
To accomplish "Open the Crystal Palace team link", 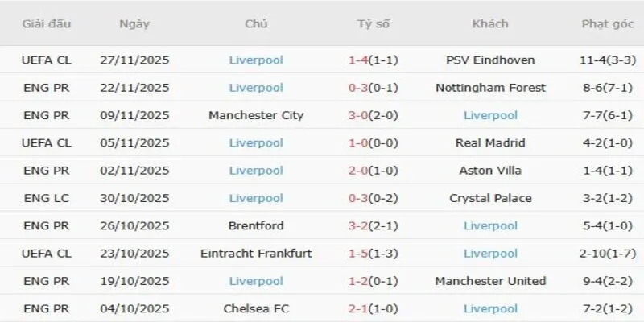I will pos(490,198).
